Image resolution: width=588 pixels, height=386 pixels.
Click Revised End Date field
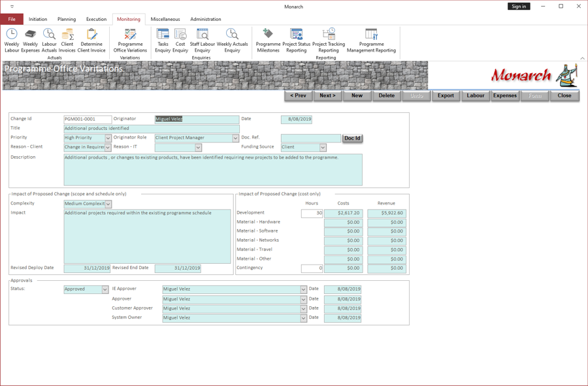click(178, 268)
